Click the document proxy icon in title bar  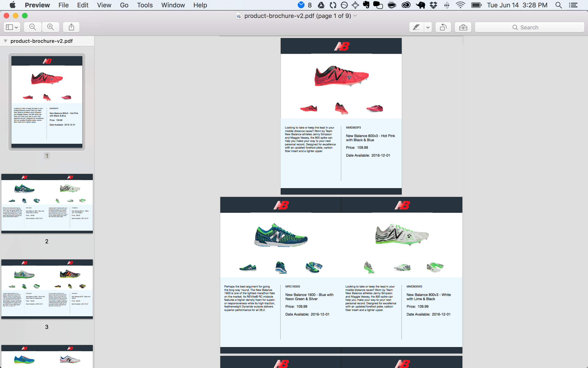click(x=239, y=16)
